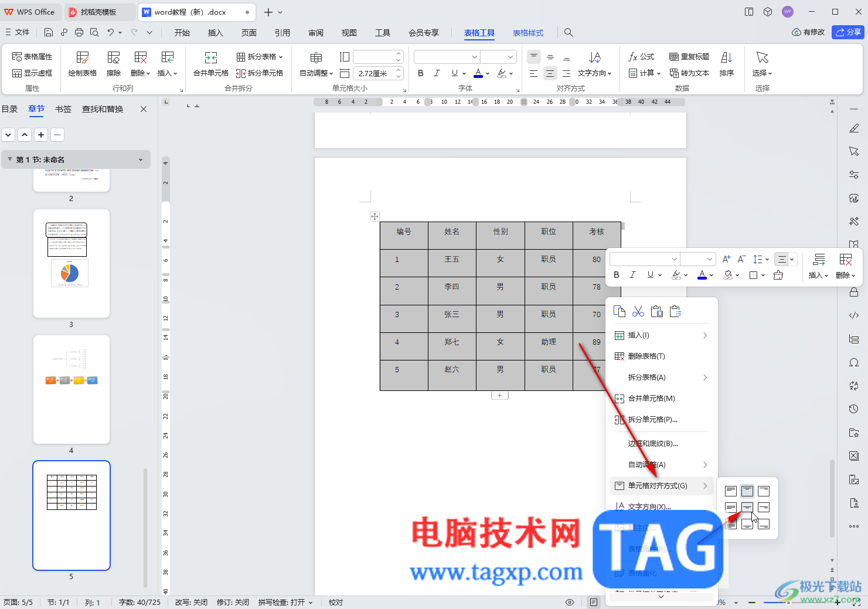Open the Table Styles ribbon tab
The image size is (868, 609).
point(528,33)
